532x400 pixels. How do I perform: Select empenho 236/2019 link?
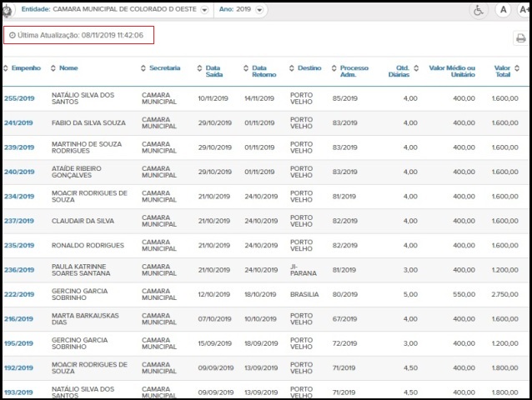point(18,270)
